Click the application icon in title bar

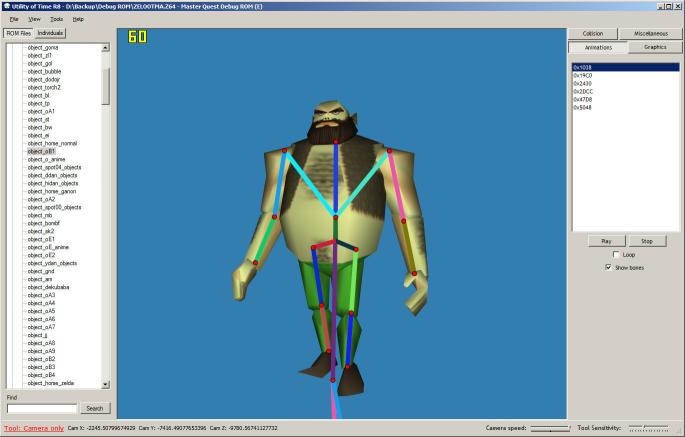pos(6,6)
